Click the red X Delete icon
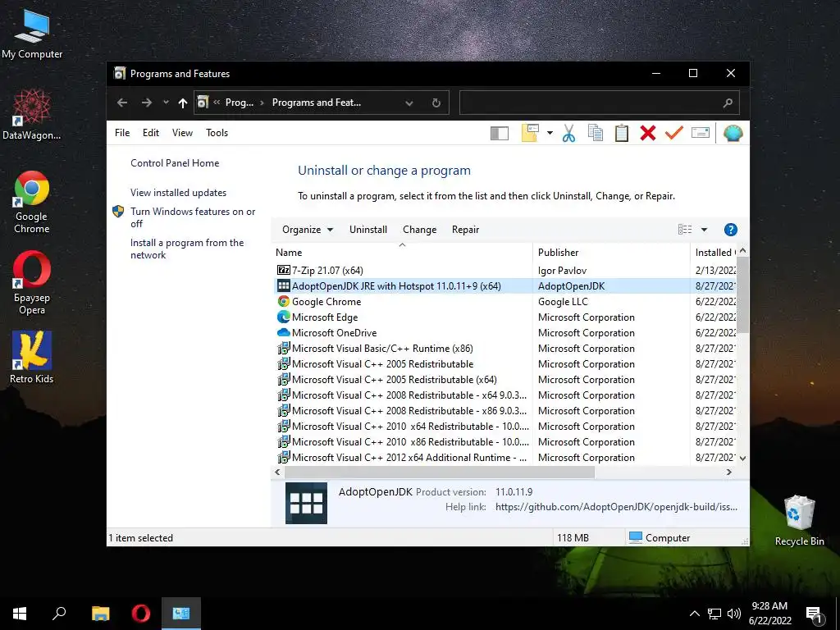The width and height of the screenshot is (840, 630). pos(648,133)
